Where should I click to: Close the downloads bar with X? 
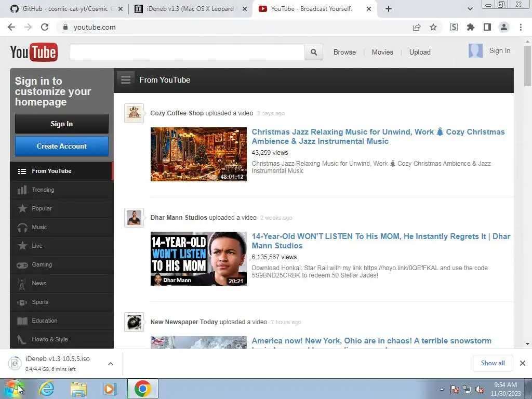pyautogui.click(x=523, y=363)
